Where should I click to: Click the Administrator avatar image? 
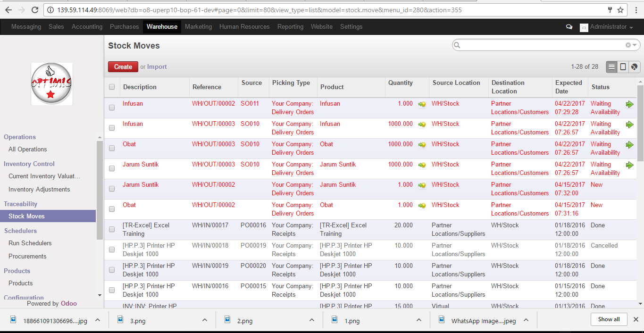(584, 27)
